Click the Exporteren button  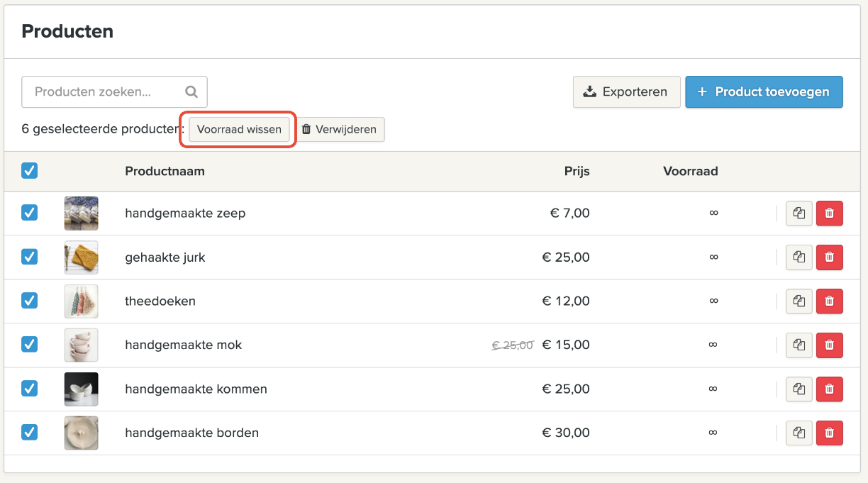pyautogui.click(x=626, y=92)
